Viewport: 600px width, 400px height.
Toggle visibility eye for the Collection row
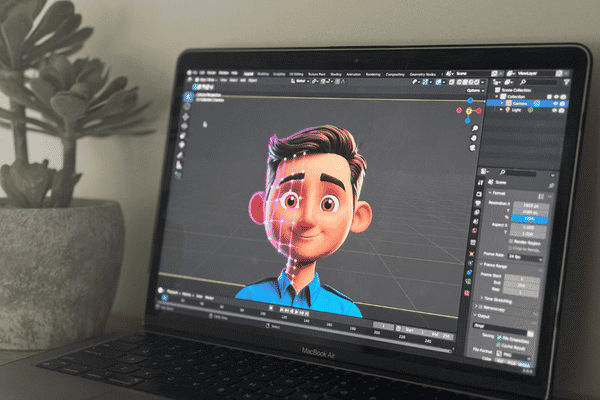(x=556, y=97)
